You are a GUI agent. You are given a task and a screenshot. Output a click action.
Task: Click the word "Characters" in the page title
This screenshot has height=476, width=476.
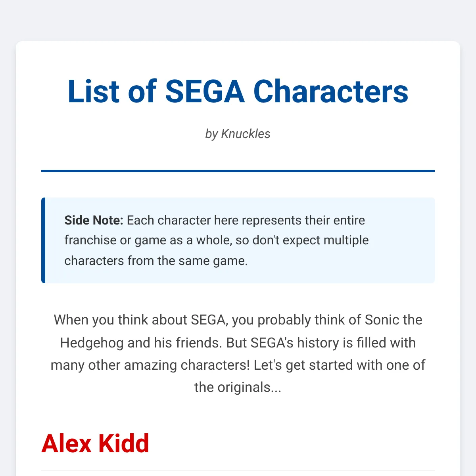point(330,92)
